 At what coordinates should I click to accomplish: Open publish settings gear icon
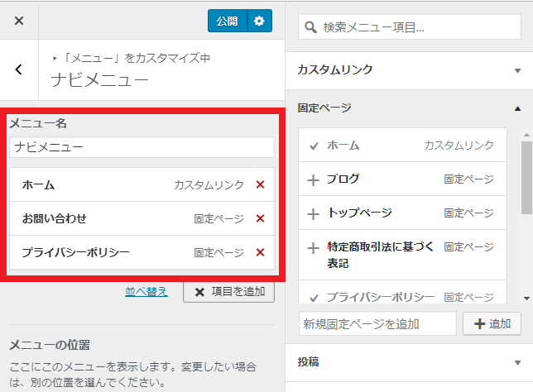click(x=259, y=21)
